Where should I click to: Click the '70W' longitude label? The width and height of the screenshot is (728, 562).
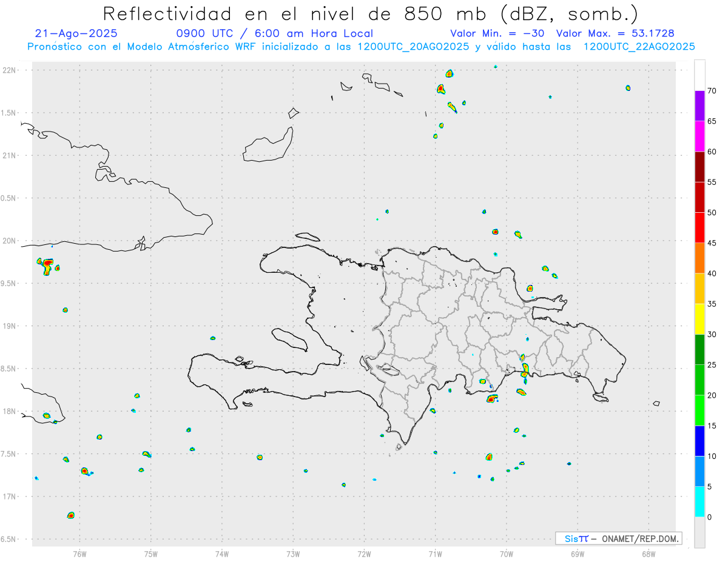tap(507, 554)
